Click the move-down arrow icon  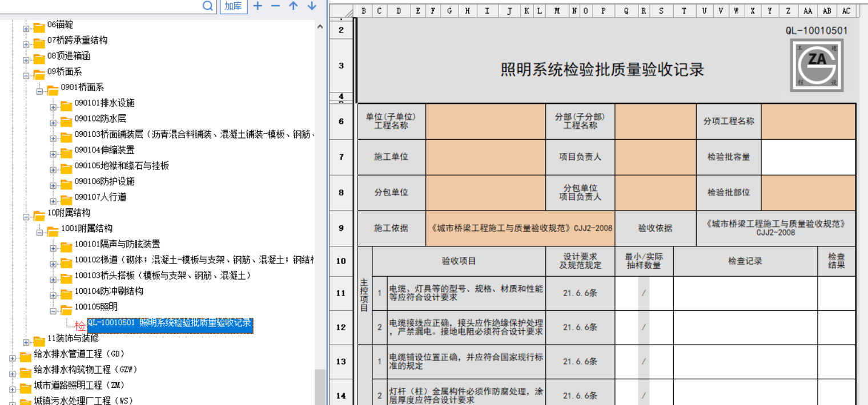point(312,6)
